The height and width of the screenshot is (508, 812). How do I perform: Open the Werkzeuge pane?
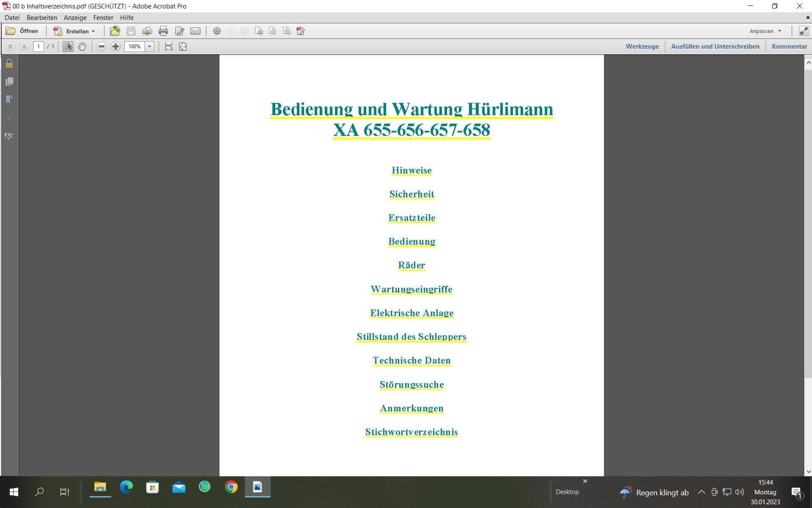(642, 47)
